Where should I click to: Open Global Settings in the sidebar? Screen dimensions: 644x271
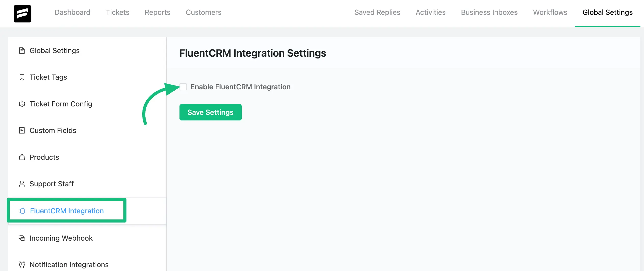pyautogui.click(x=87, y=51)
